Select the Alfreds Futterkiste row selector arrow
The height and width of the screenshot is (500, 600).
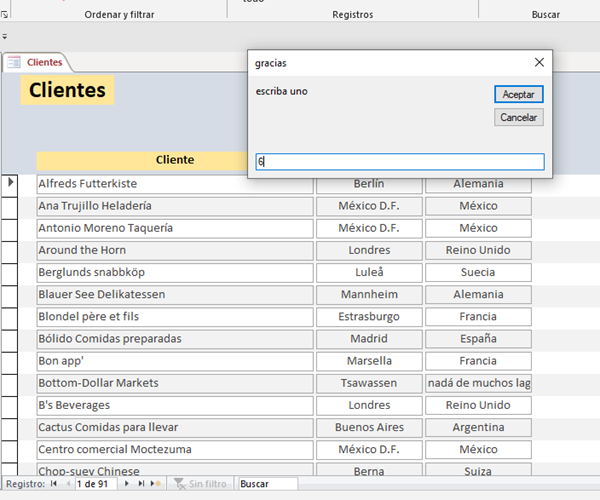[x=11, y=183]
